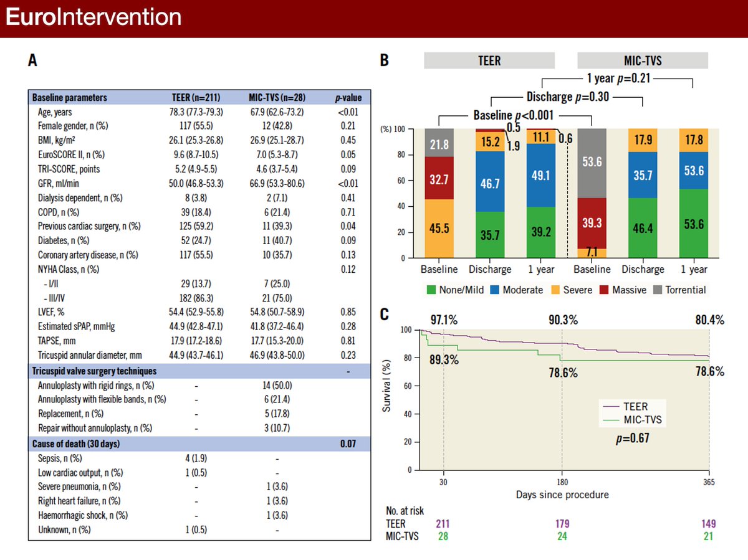This screenshot has height=560, width=748.
Task: Click the grey 21.8 bar segment
Action: click(x=439, y=143)
